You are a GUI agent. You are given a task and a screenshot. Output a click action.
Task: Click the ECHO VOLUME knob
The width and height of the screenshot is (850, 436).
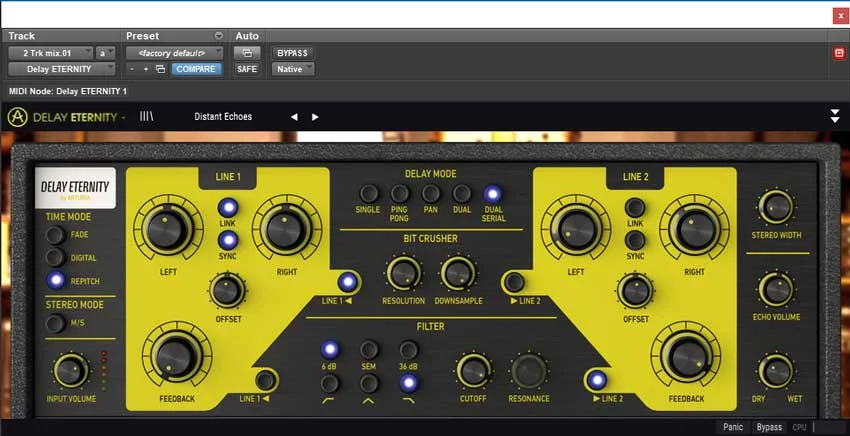(776, 290)
